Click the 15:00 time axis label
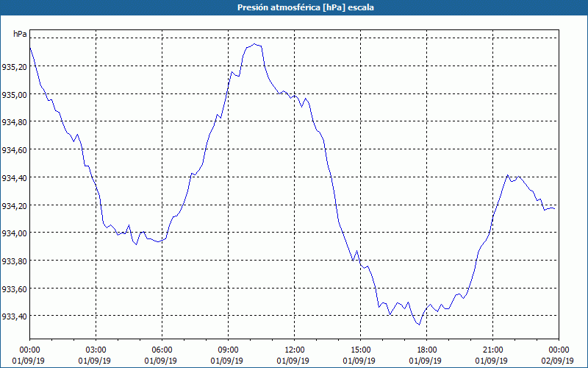 360,350
